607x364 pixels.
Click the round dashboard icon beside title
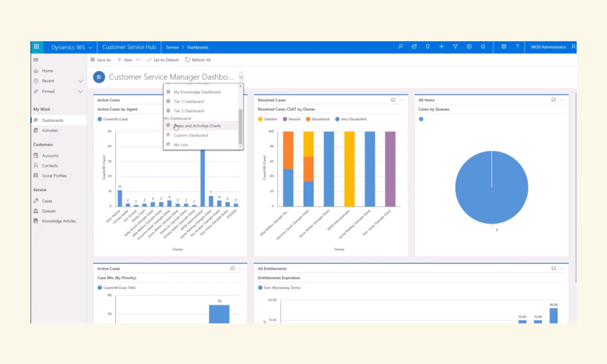click(x=99, y=77)
